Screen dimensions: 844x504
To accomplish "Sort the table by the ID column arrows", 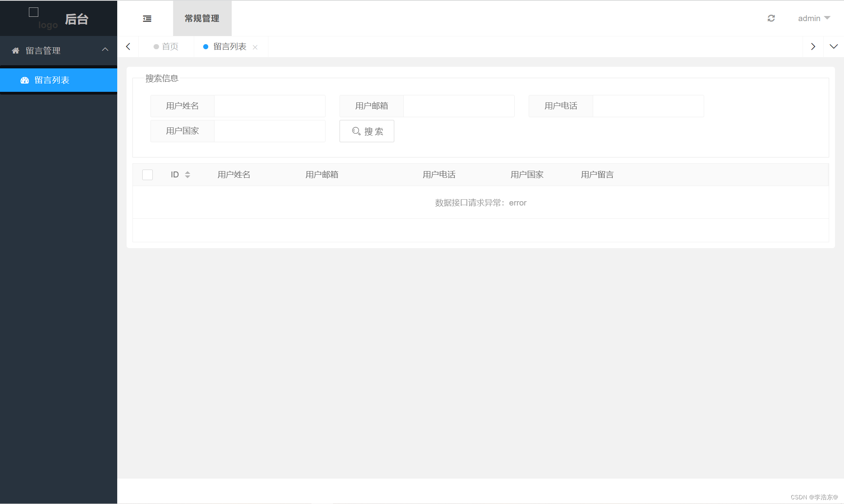I will click(x=188, y=175).
